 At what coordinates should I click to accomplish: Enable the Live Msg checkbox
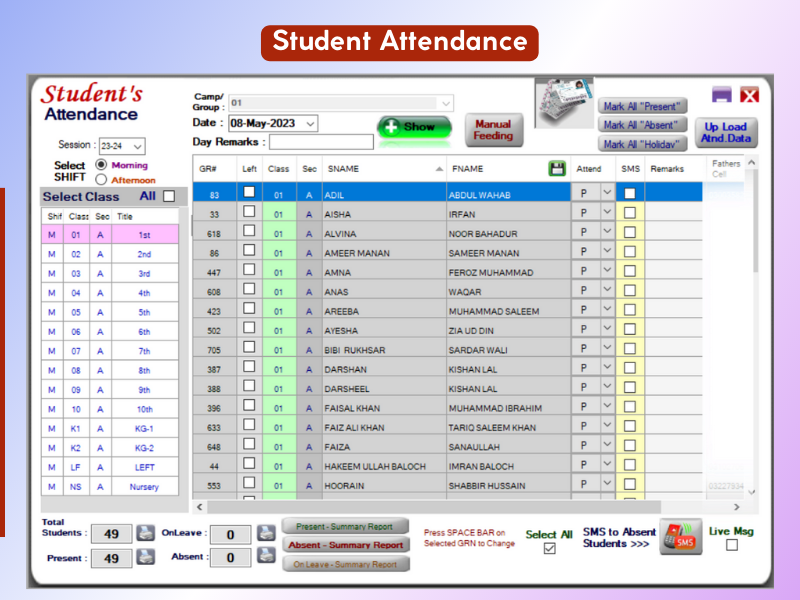tap(732, 545)
